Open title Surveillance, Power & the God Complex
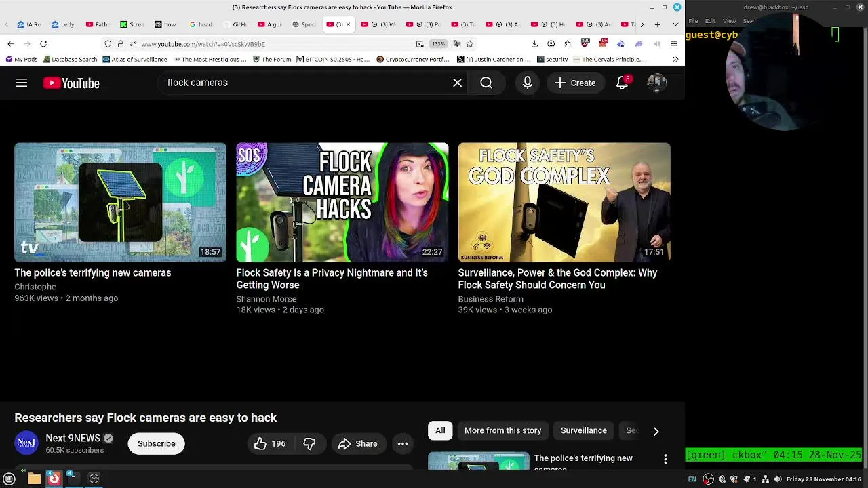The width and height of the screenshot is (868, 488). tap(557, 279)
